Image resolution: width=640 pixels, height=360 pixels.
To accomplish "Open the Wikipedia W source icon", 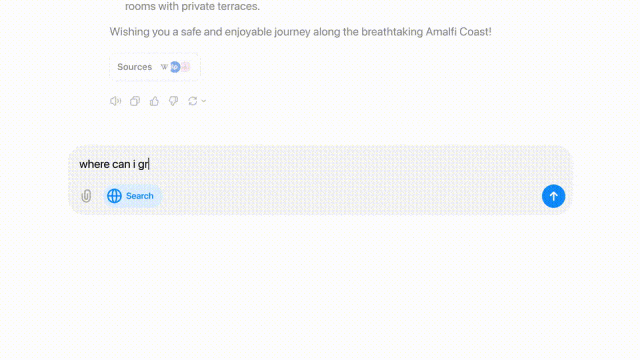I will [164, 67].
